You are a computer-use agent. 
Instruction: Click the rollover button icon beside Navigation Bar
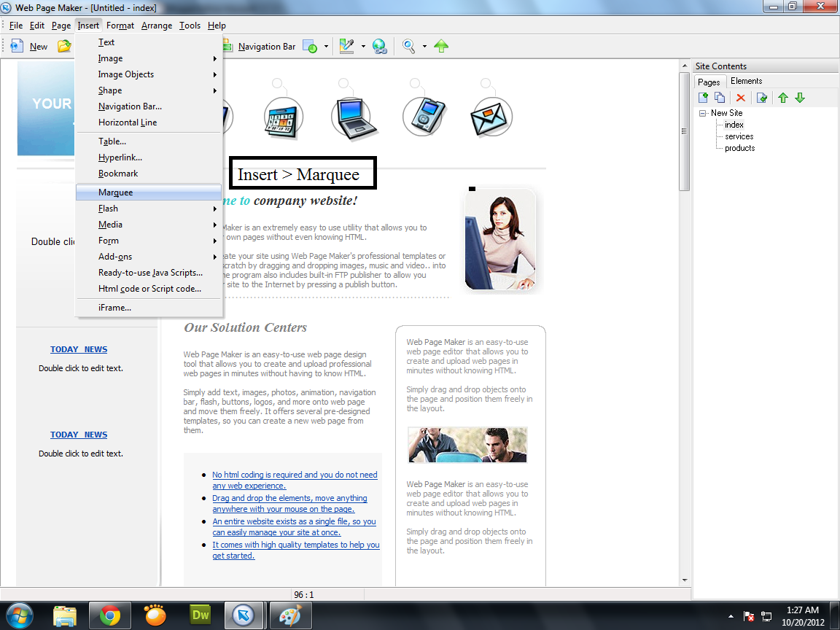point(310,47)
